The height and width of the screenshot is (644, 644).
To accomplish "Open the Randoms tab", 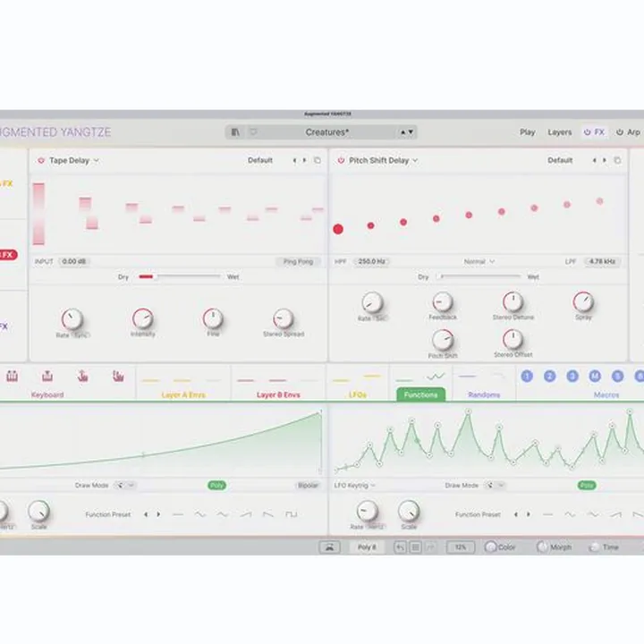I will click(x=484, y=395).
